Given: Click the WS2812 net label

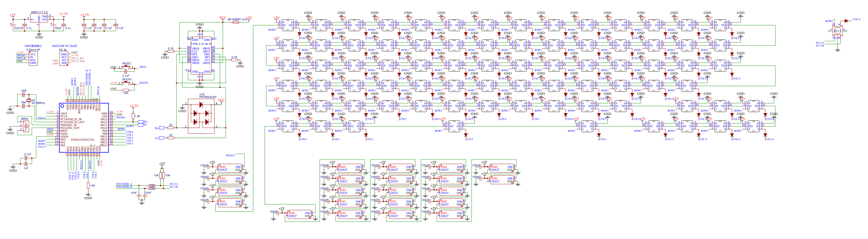Looking at the screenshot, I should click(x=231, y=155).
